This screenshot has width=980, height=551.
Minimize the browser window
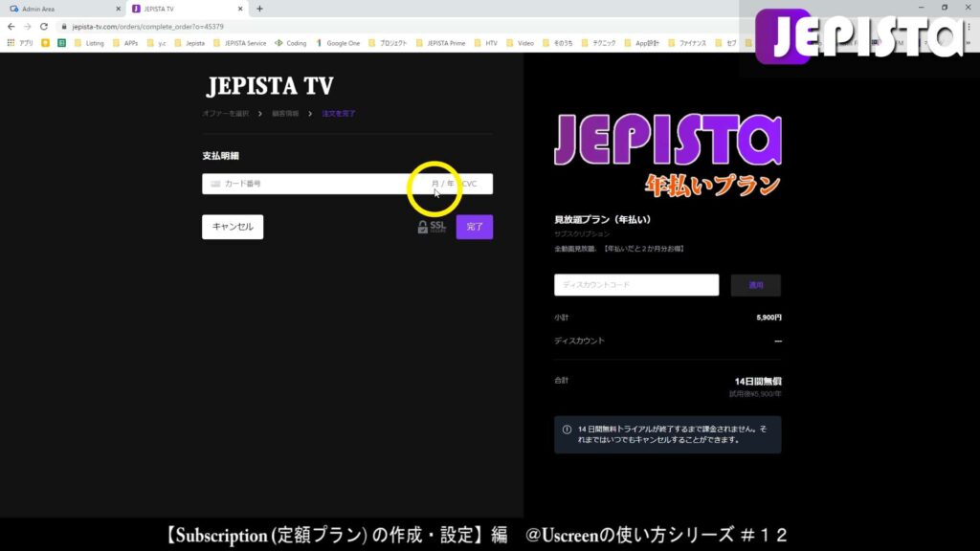922,8
